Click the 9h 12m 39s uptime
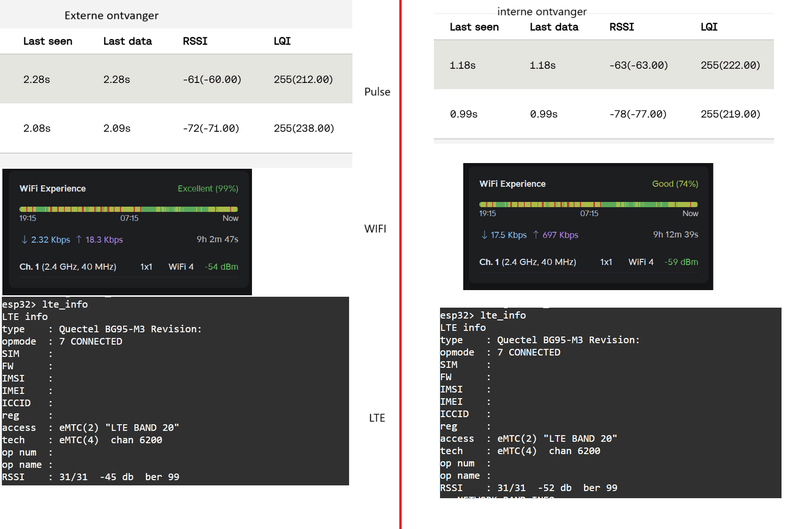This screenshot has width=800, height=529. 676,235
